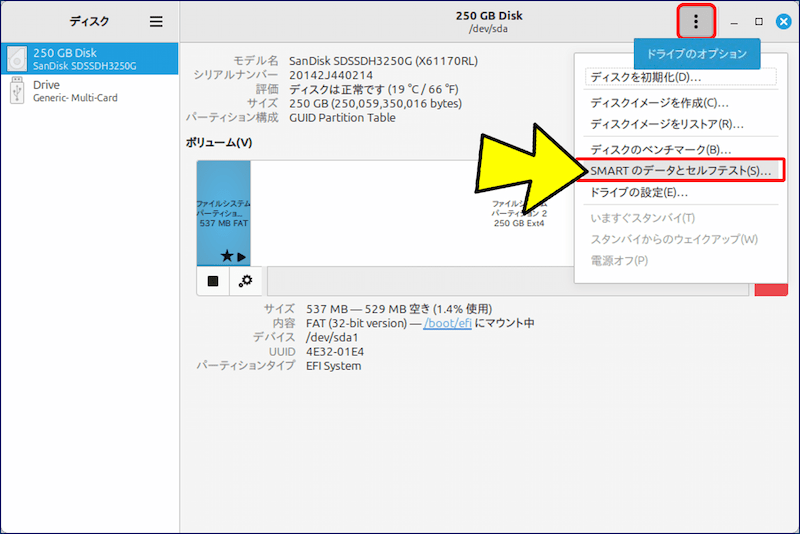Choose ディスクイメージをリストア(R)... menu entry
This screenshot has width=800, height=534.
point(681,124)
